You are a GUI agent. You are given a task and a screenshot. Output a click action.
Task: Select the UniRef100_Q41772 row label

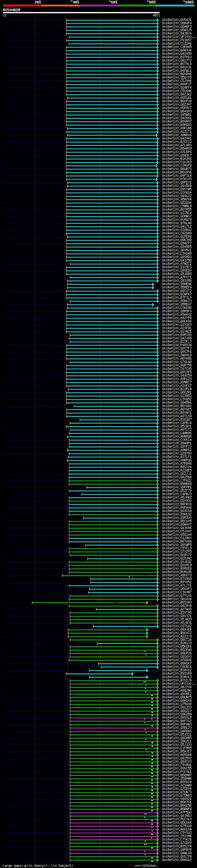(176, 60)
